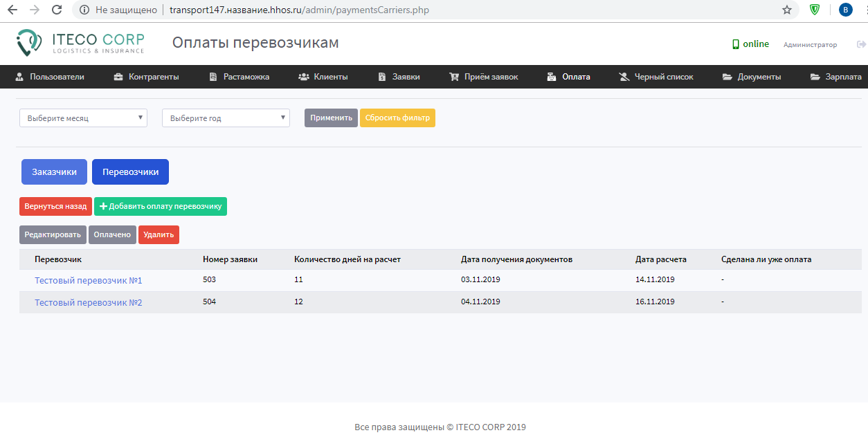868x435 pixels.
Task: Click the Номер заявки column header
Action: pyautogui.click(x=230, y=259)
